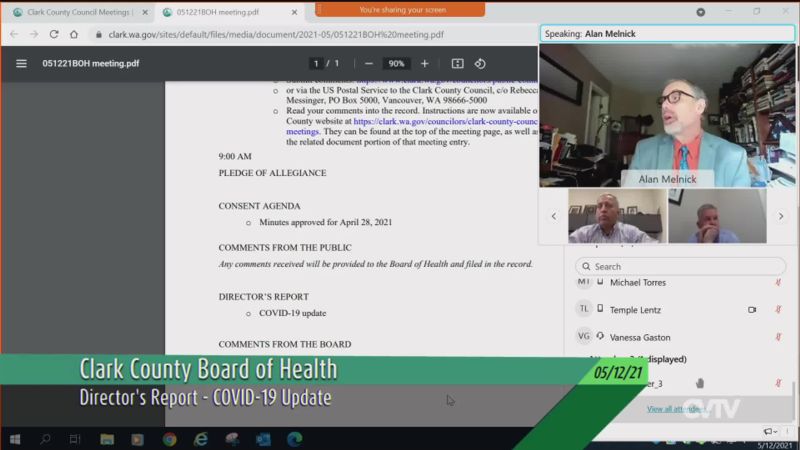Open Outlook from taskbar
800x450 pixels.
[263, 439]
